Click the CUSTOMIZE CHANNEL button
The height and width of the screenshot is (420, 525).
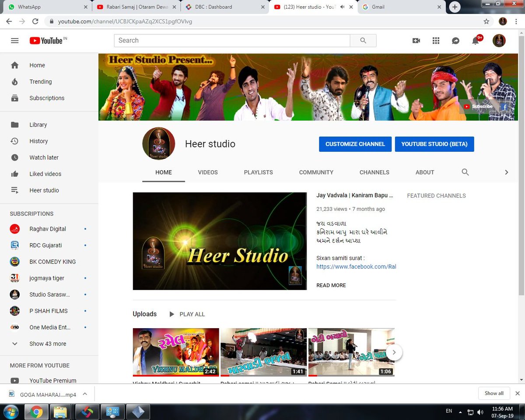[355, 144]
